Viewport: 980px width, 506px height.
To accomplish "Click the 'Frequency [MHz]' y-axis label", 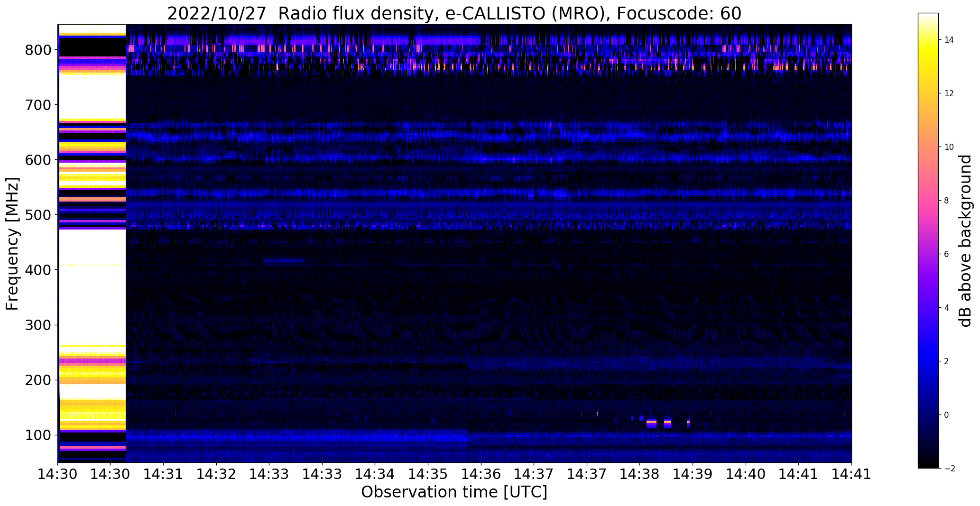I will coord(12,244).
